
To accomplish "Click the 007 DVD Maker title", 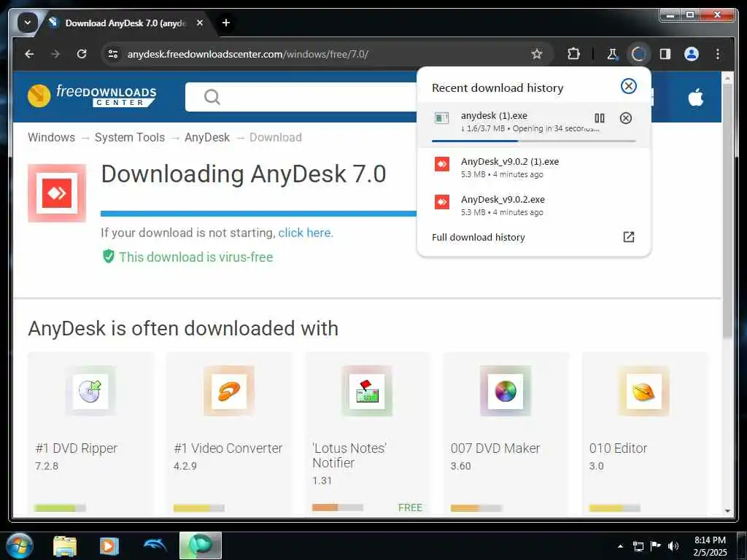I will pyautogui.click(x=495, y=448).
